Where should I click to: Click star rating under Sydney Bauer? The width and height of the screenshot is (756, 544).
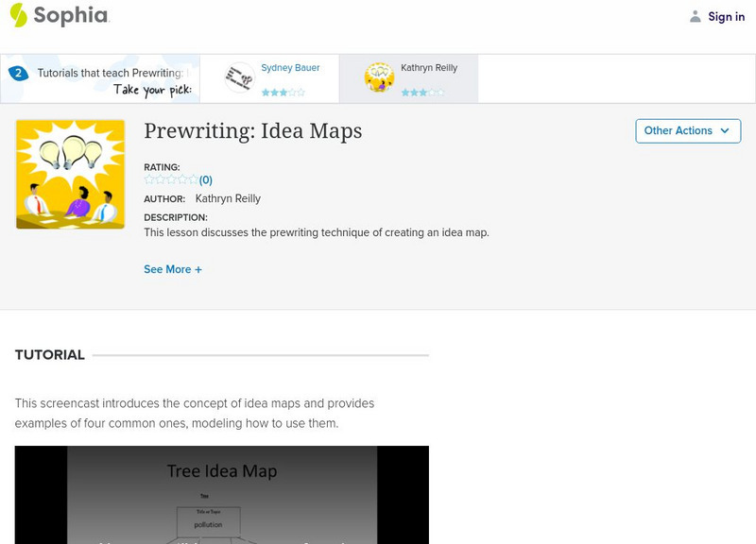pyautogui.click(x=283, y=92)
